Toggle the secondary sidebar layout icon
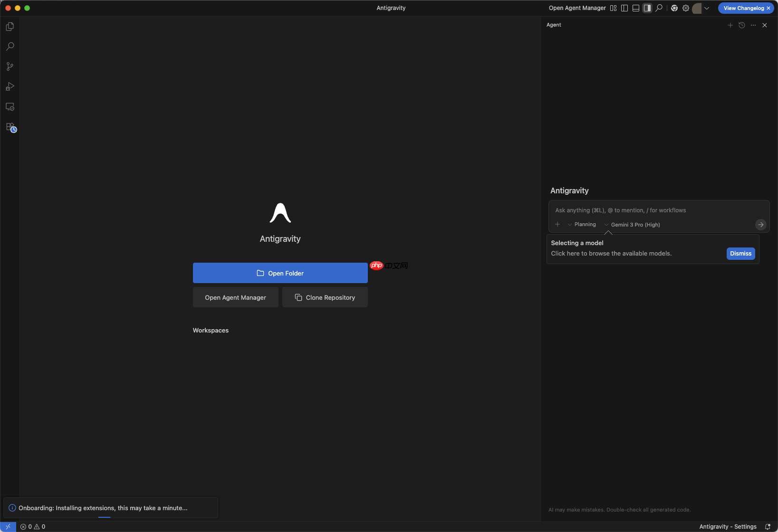Image resolution: width=778 pixels, height=532 pixels. click(647, 8)
